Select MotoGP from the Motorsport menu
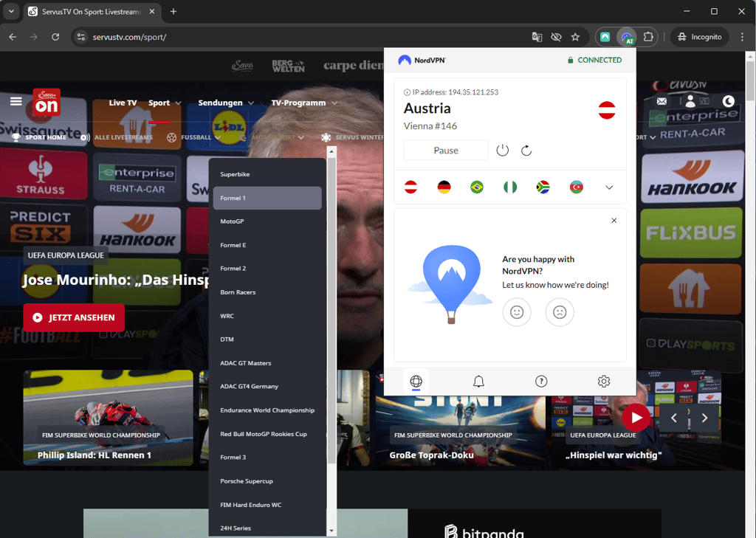The image size is (756, 538). (x=267, y=221)
